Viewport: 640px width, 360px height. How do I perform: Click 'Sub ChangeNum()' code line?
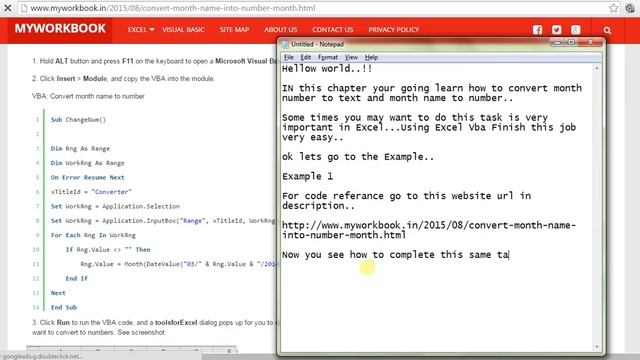78,120
